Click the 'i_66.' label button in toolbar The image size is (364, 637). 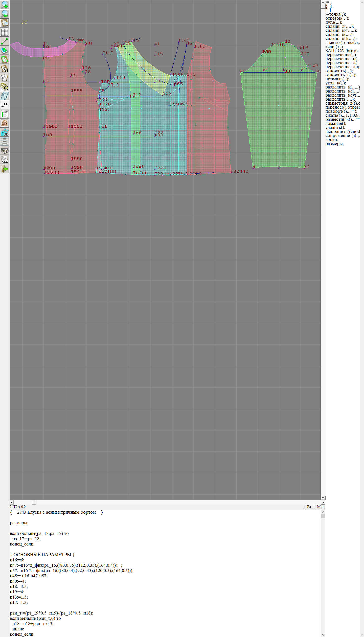(5, 105)
